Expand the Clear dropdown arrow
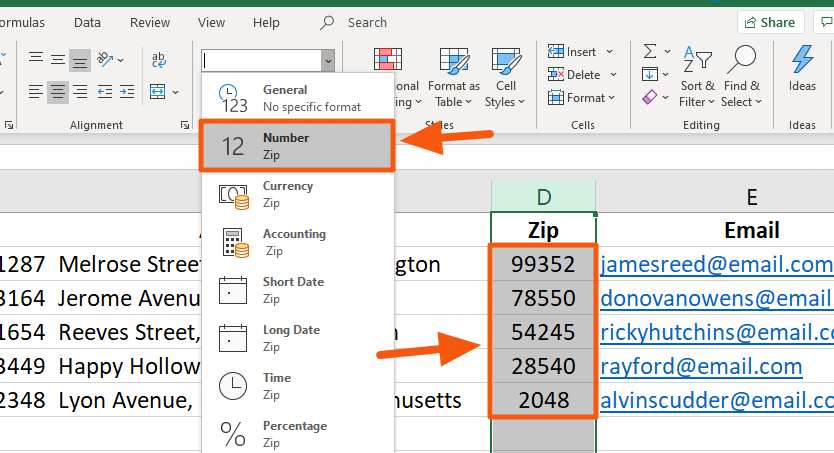Viewport: 834px width, 453px height. [665, 98]
